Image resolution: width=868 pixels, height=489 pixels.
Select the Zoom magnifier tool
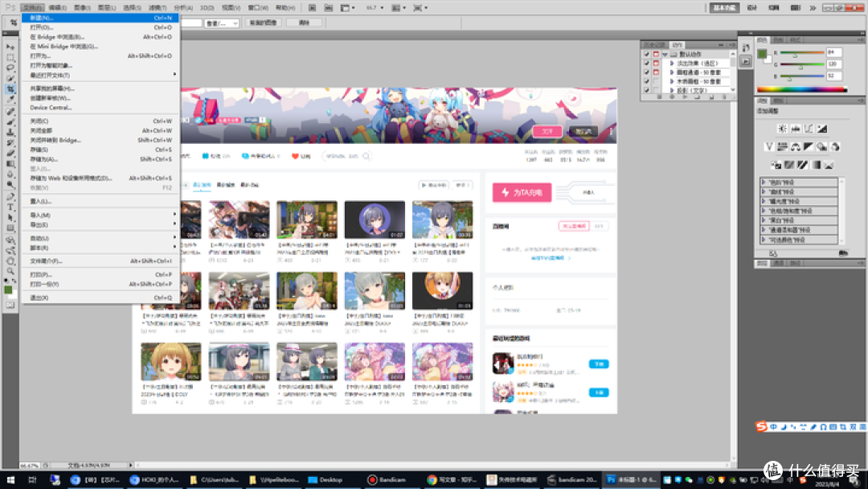(10, 271)
